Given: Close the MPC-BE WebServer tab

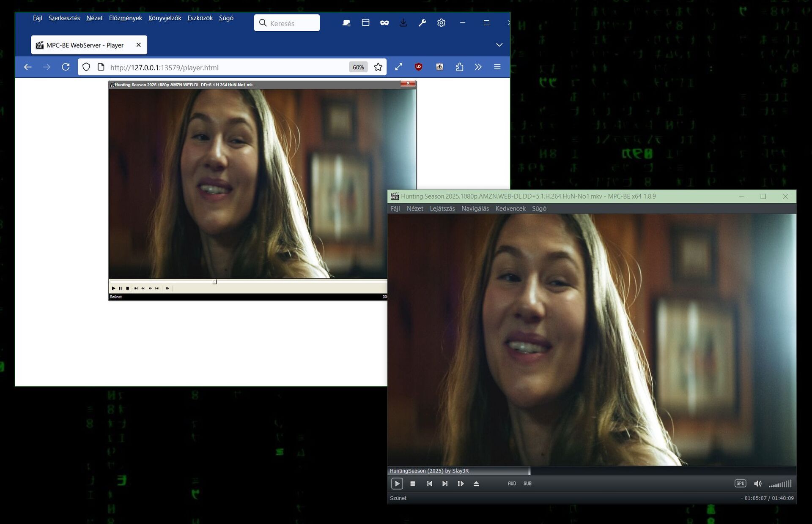Looking at the screenshot, I should coord(138,45).
